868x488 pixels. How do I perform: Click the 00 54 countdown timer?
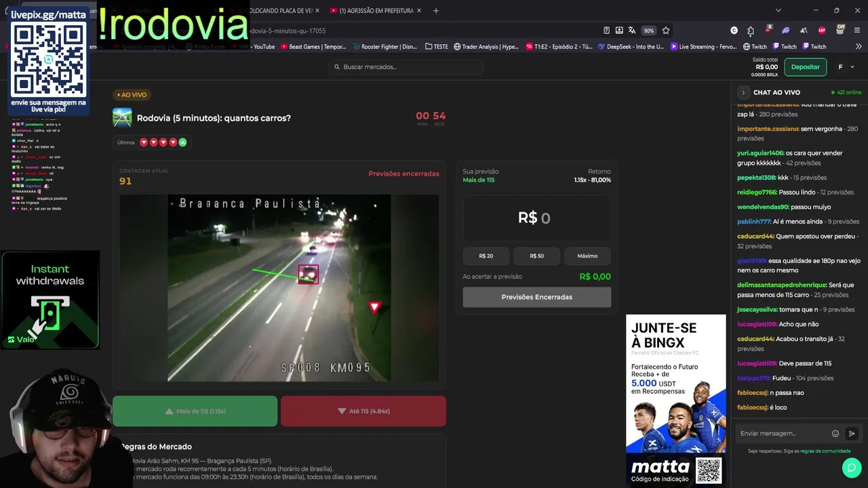[x=431, y=117]
